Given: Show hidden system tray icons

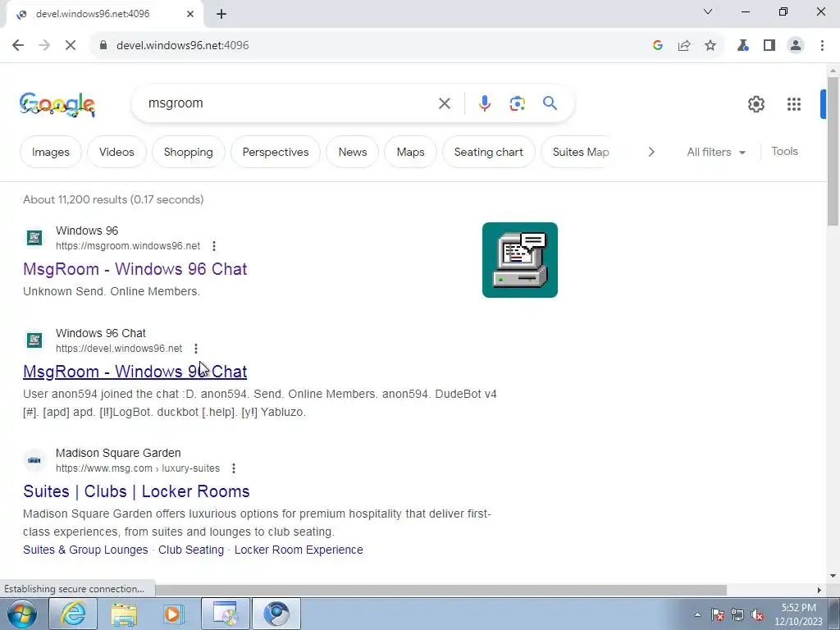Looking at the screenshot, I should (x=697, y=614).
